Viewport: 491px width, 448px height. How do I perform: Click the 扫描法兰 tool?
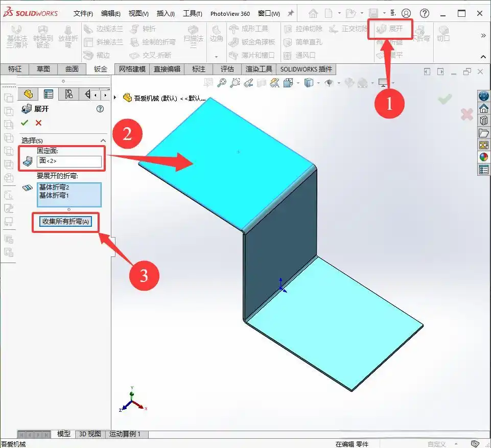click(x=193, y=37)
